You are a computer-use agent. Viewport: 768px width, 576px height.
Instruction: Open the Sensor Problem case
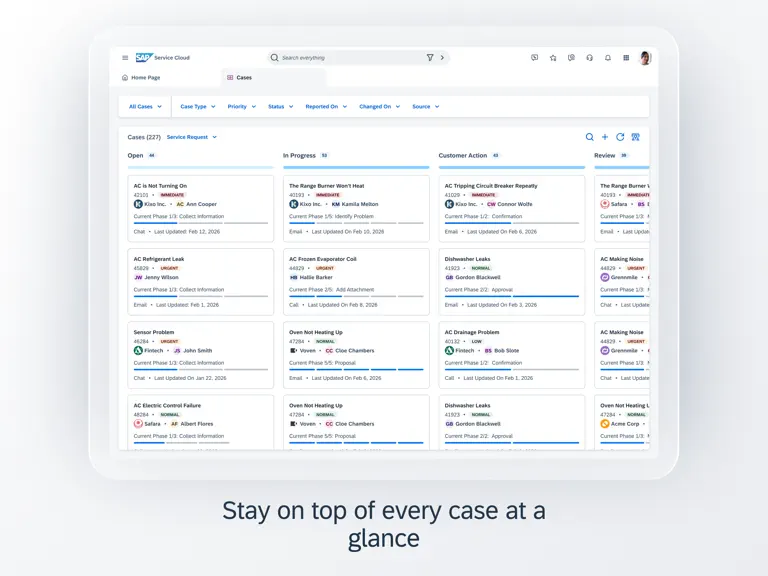pyautogui.click(x=200, y=355)
